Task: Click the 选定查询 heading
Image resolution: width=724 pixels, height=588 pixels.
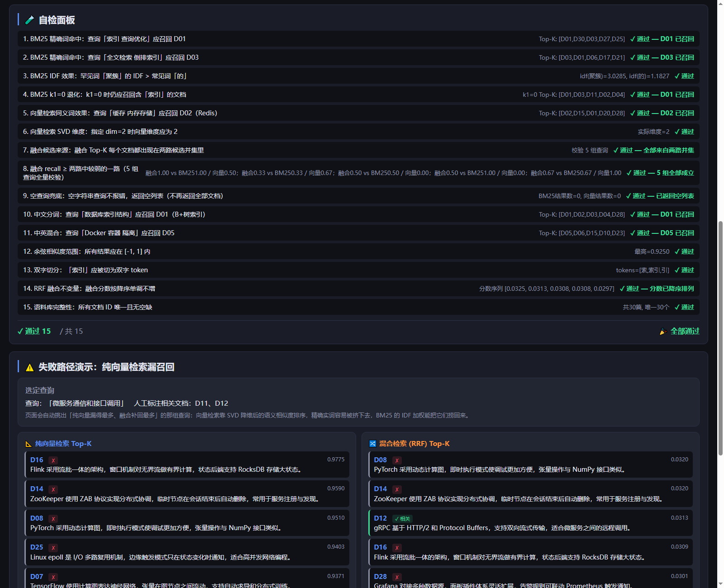Action: point(40,390)
